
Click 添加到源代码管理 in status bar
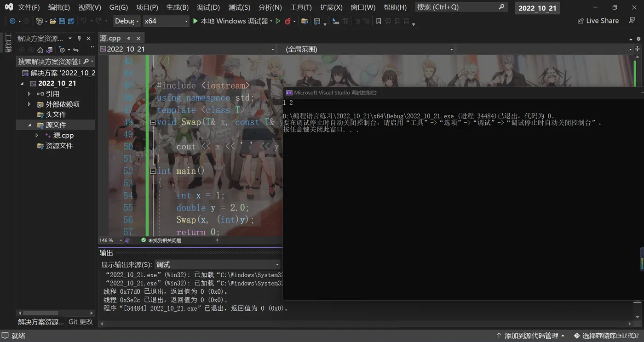530,336
